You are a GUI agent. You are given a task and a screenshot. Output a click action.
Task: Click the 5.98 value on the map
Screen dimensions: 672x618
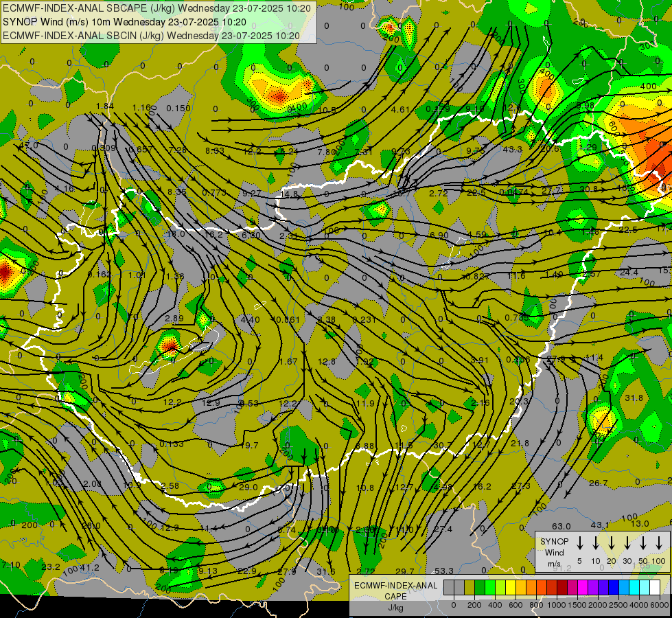point(586,106)
